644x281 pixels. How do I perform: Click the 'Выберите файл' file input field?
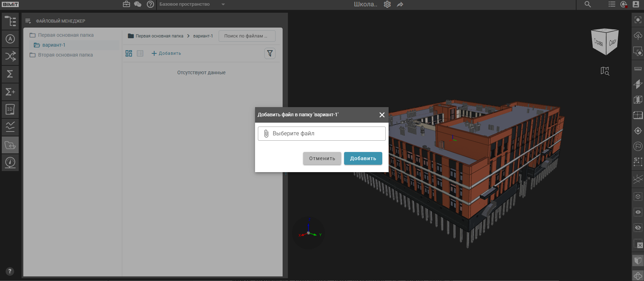point(322,134)
